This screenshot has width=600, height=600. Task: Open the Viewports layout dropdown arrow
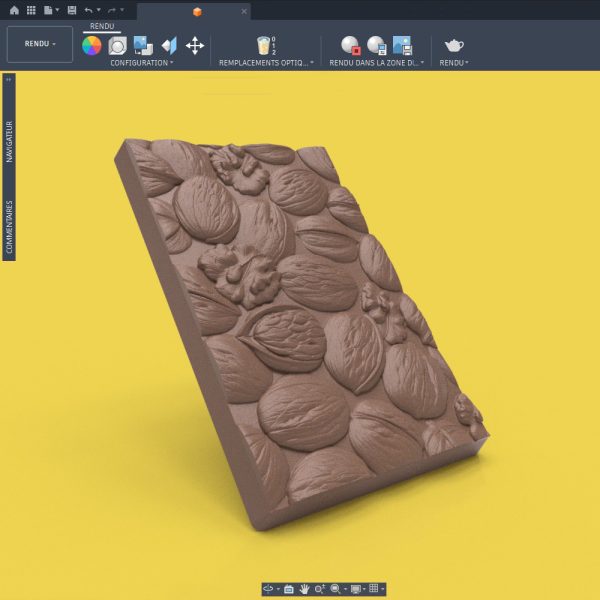click(x=382, y=589)
